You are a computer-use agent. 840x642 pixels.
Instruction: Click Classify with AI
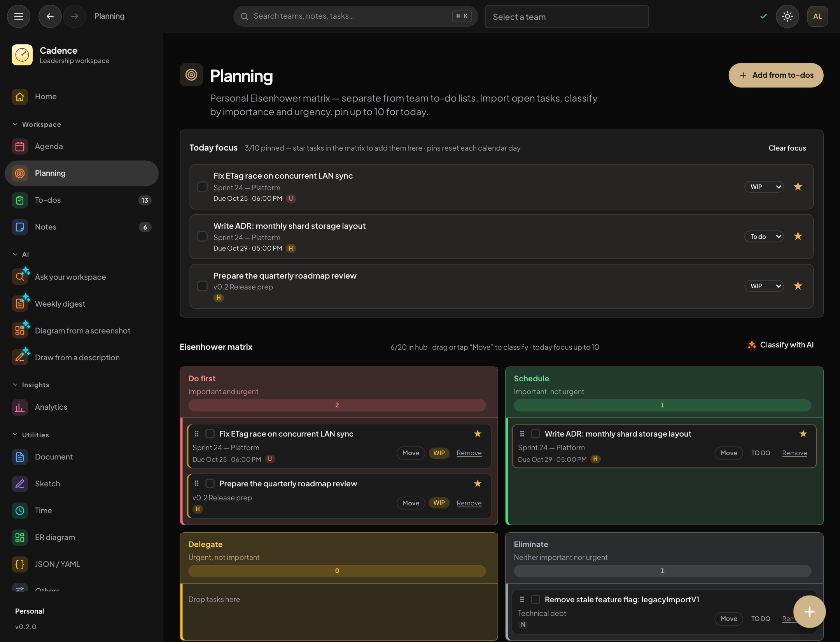click(x=780, y=345)
